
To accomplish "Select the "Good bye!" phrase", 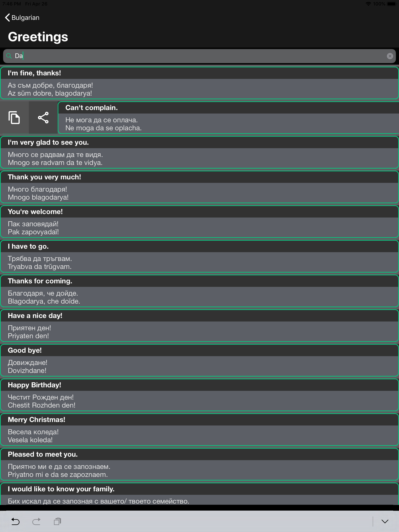I will pos(199,360).
